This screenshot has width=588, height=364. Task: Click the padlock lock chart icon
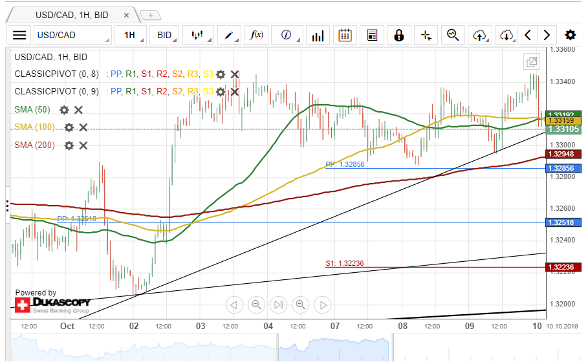click(398, 35)
